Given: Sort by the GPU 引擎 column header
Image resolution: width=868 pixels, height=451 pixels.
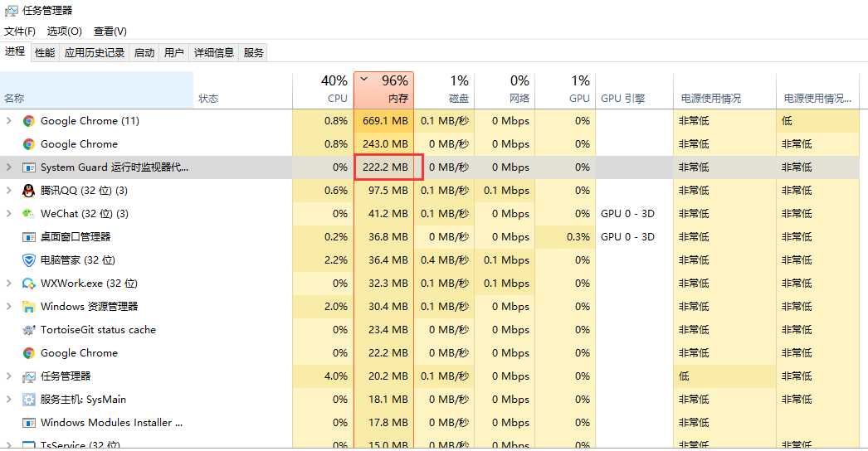Looking at the screenshot, I should coord(634,90).
